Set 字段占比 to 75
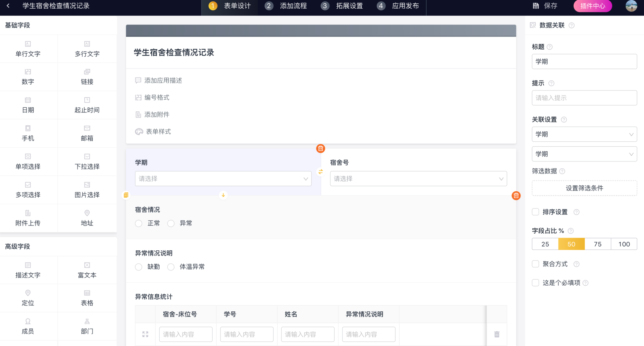Viewport: 644px width, 346px height. pos(597,244)
